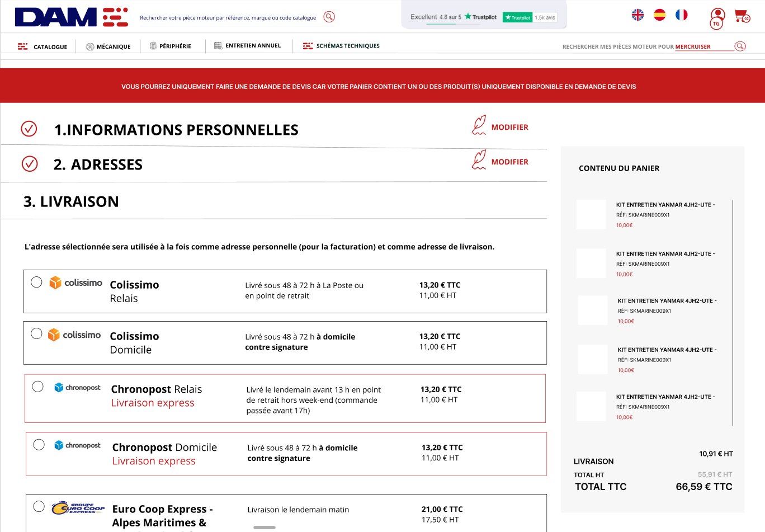Open the shopping cart icon
Viewport: 765px width, 532px height.
(x=742, y=16)
